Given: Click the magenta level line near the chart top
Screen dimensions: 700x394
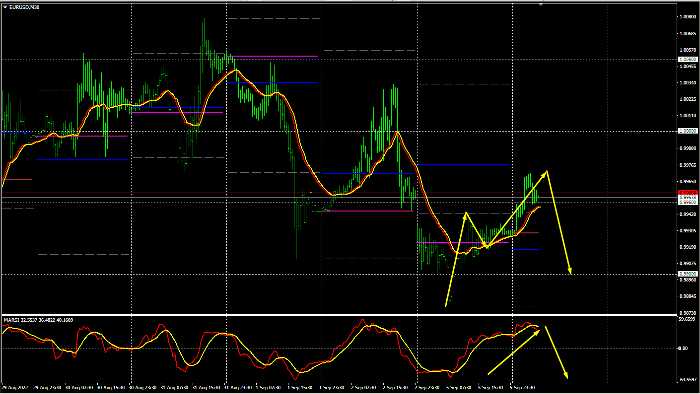Looking at the screenshot, I should [x=275, y=57].
